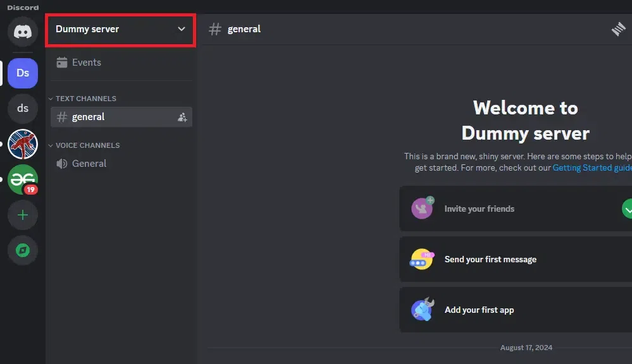Select the general text channel

121,117
